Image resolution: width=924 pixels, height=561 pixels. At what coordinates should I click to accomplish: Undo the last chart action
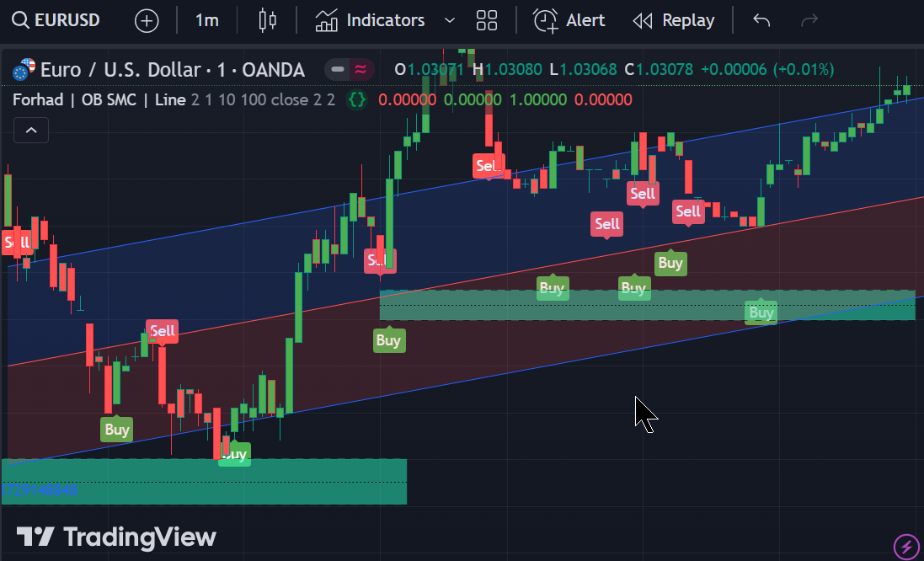[x=761, y=20]
